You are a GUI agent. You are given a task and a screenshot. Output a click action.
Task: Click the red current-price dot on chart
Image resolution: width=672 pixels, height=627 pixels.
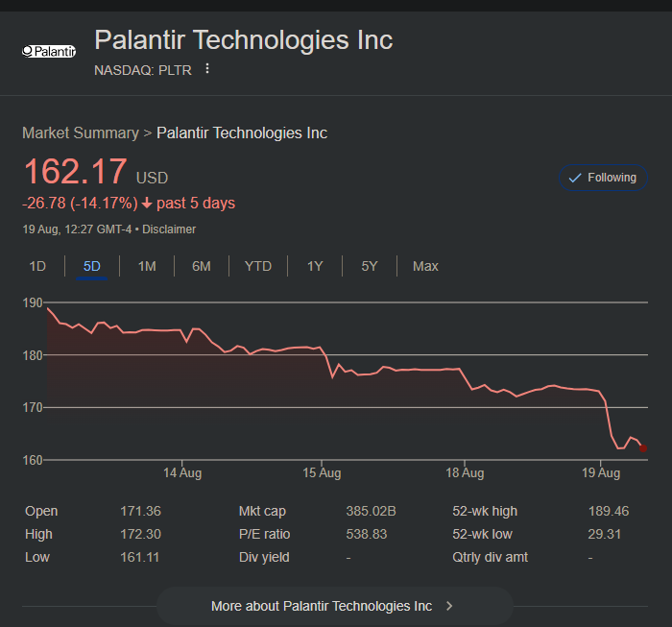pos(642,448)
